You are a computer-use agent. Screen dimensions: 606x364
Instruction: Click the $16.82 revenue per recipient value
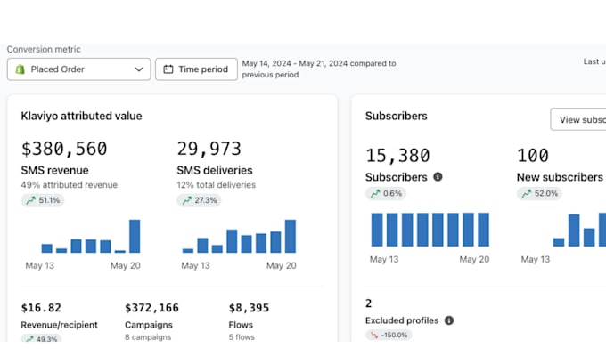coord(41,308)
